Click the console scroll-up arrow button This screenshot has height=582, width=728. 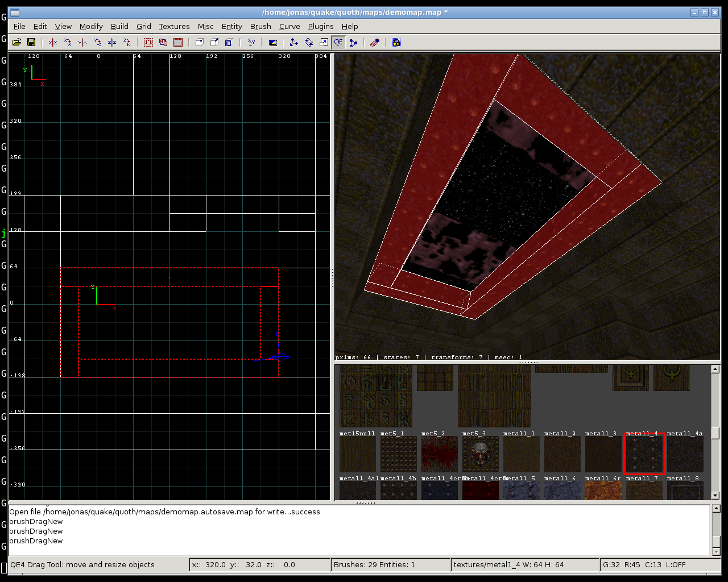(716, 509)
